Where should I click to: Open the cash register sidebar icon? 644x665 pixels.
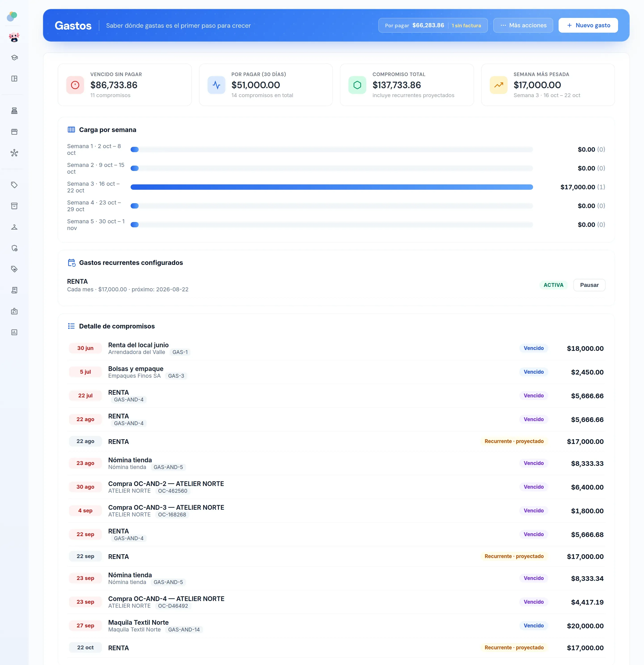click(14, 111)
